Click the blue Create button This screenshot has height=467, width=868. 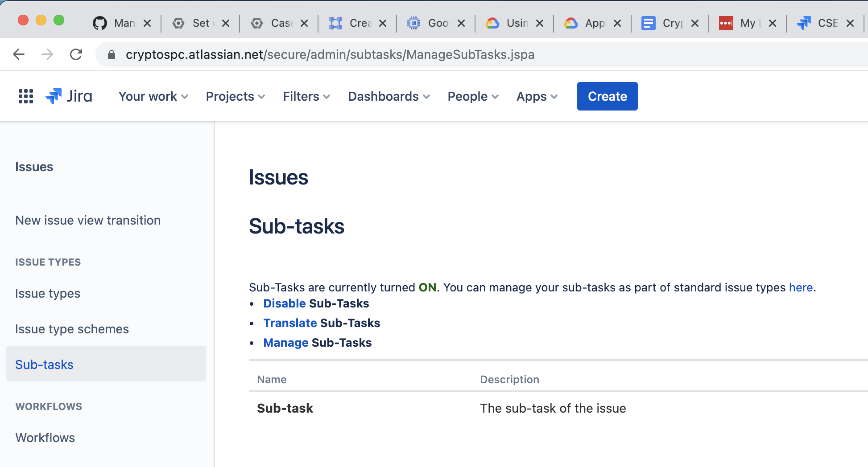pos(607,96)
